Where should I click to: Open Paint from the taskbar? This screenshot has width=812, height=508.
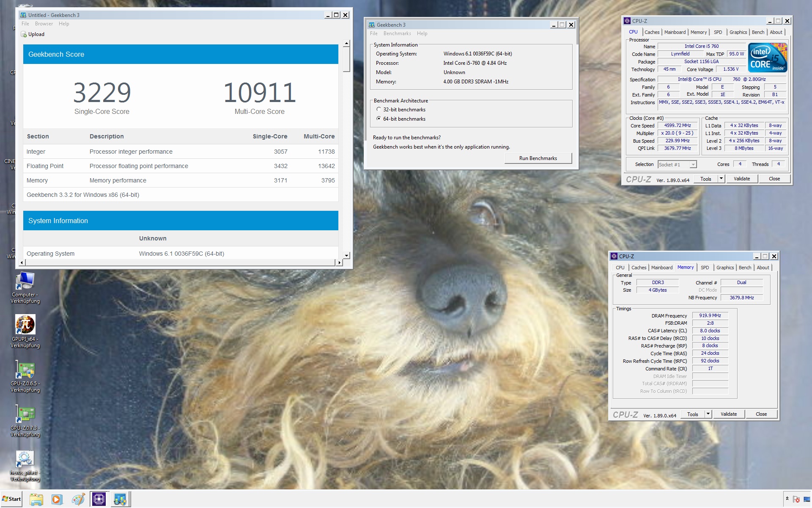click(x=78, y=499)
